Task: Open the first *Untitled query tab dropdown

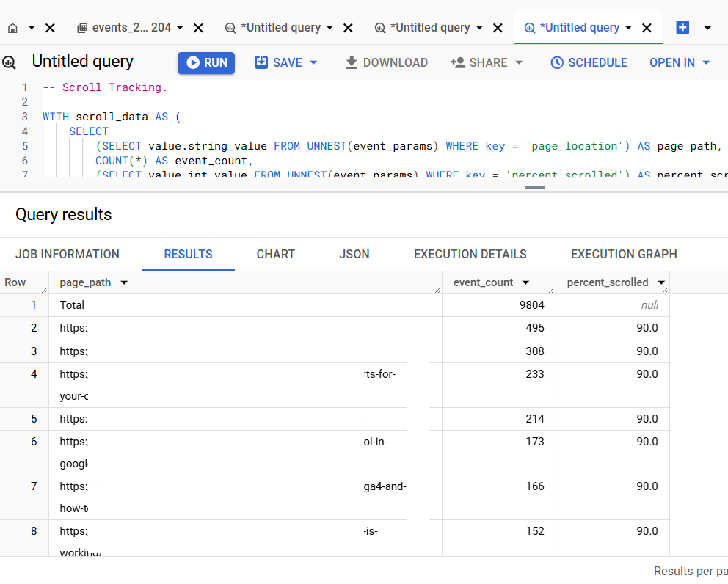Action: click(x=330, y=29)
